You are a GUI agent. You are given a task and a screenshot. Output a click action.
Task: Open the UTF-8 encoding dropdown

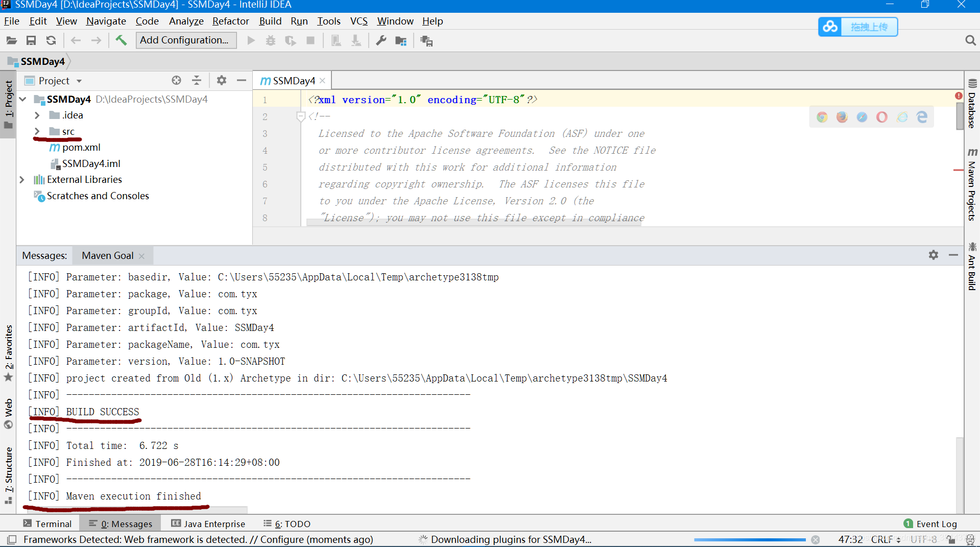coord(923,539)
